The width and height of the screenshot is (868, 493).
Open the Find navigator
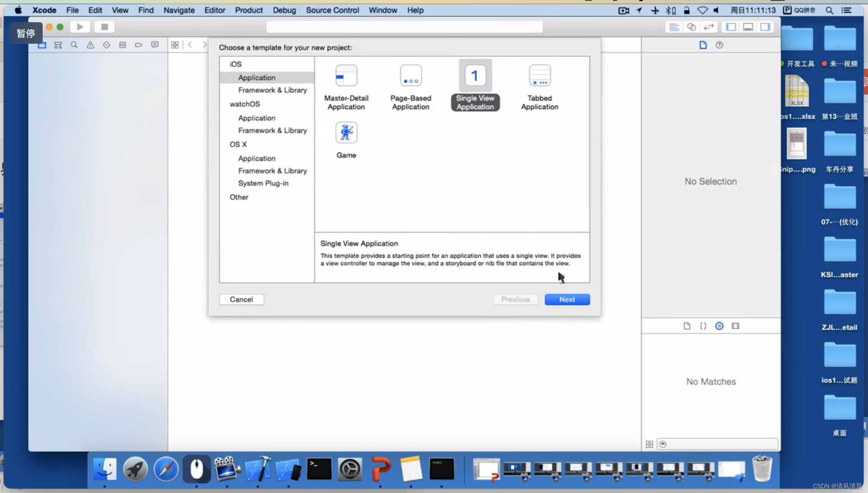click(x=74, y=45)
